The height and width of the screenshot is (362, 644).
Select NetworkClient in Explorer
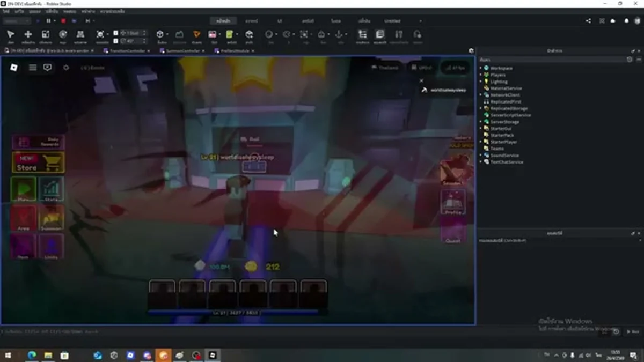coord(505,95)
